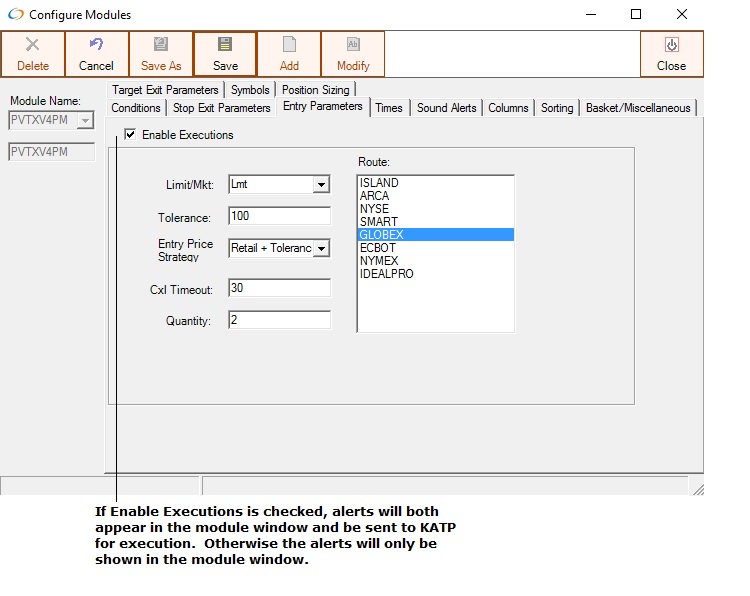Toggle the Enable Executions checkbox
The width and height of the screenshot is (750, 596).
[130, 135]
